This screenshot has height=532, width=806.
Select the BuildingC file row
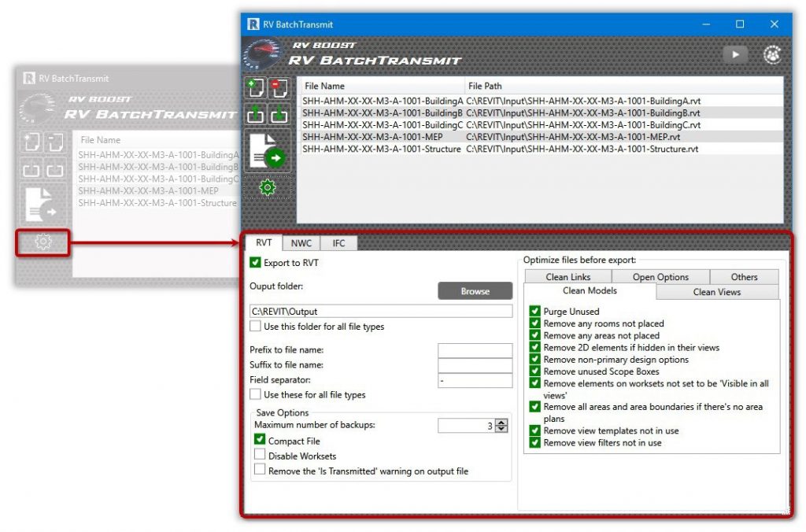pyautogui.click(x=542, y=125)
